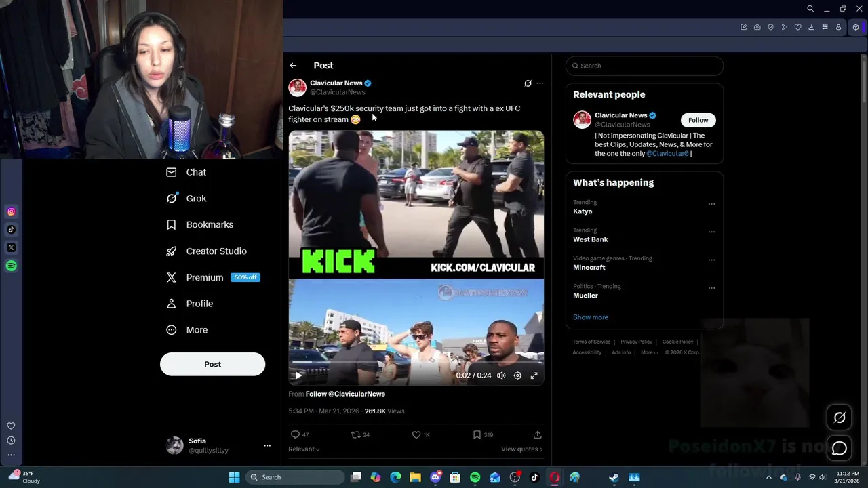The width and height of the screenshot is (868, 488).
Task: Click Opera snapshot camera icon
Action: (x=757, y=27)
